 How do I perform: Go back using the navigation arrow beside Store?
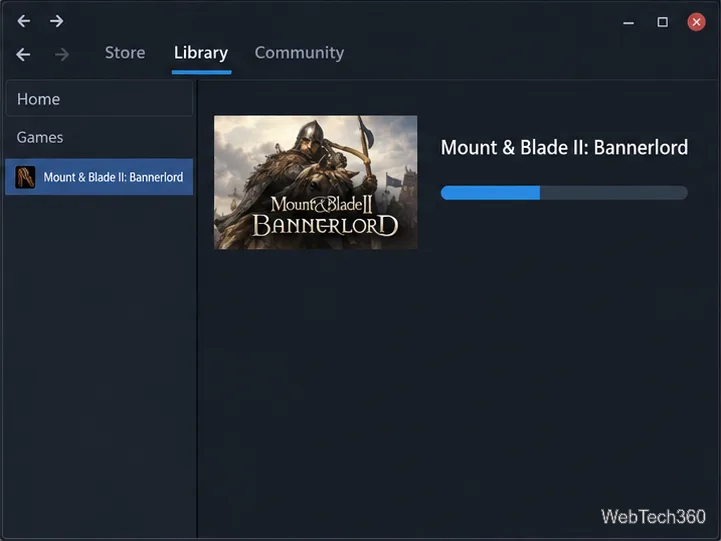coord(23,54)
